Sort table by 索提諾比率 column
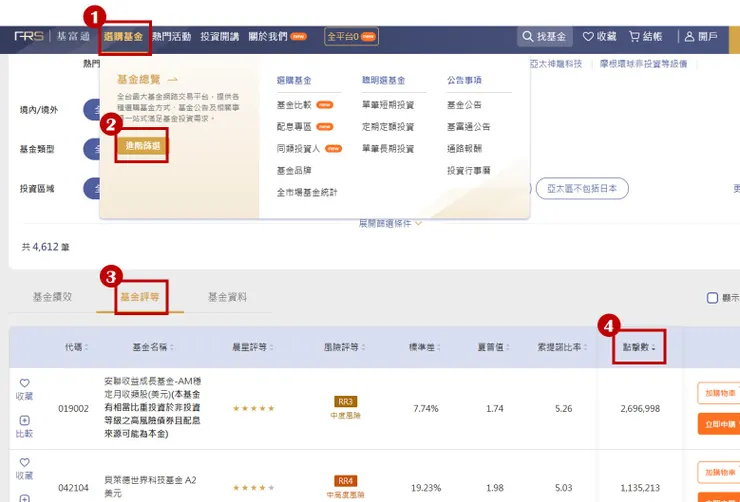The height and width of the screenshot is (502, 740). (x=562, y=347)
